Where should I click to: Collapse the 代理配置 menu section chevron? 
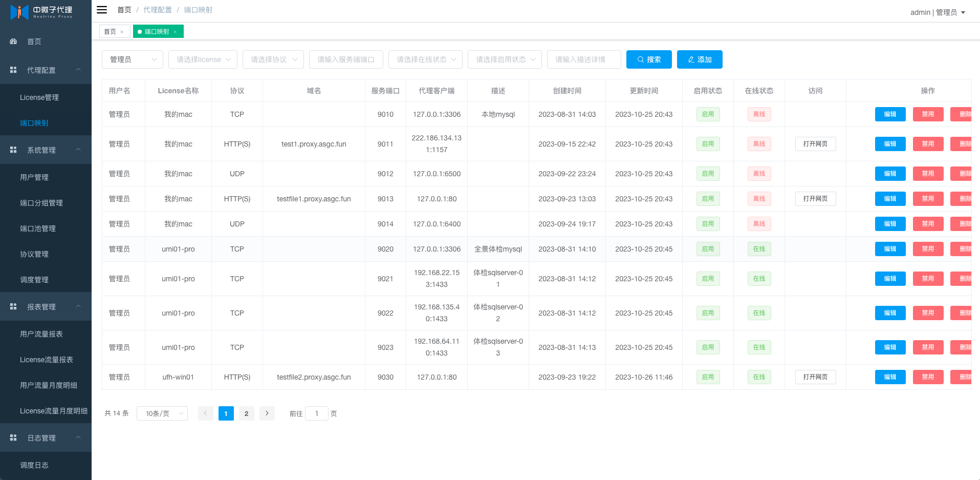click(x=78, y=70)
